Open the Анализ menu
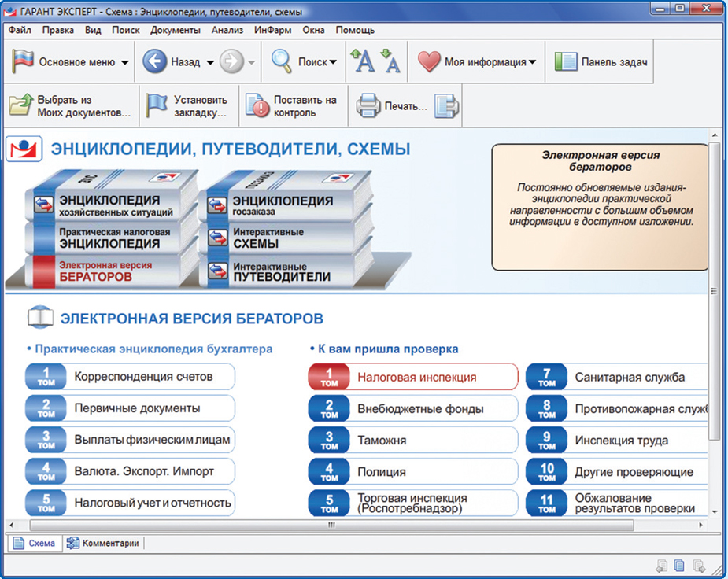The width and height of the screenshot is (728, 579). (227, 30)
